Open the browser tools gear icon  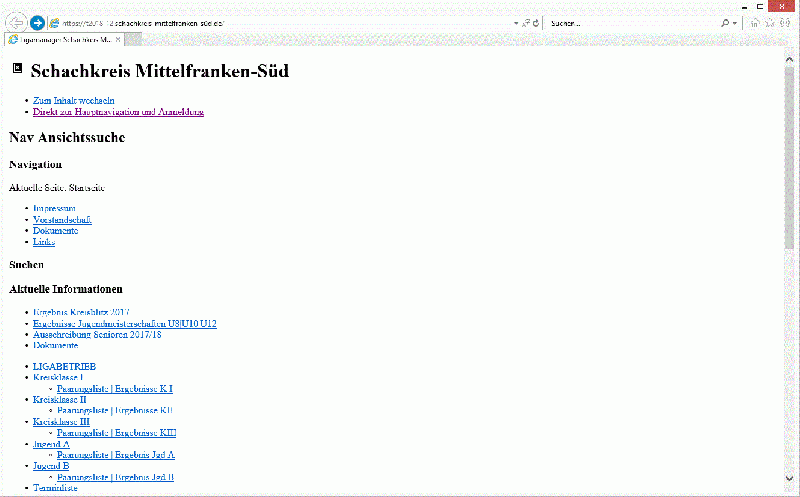785,22
